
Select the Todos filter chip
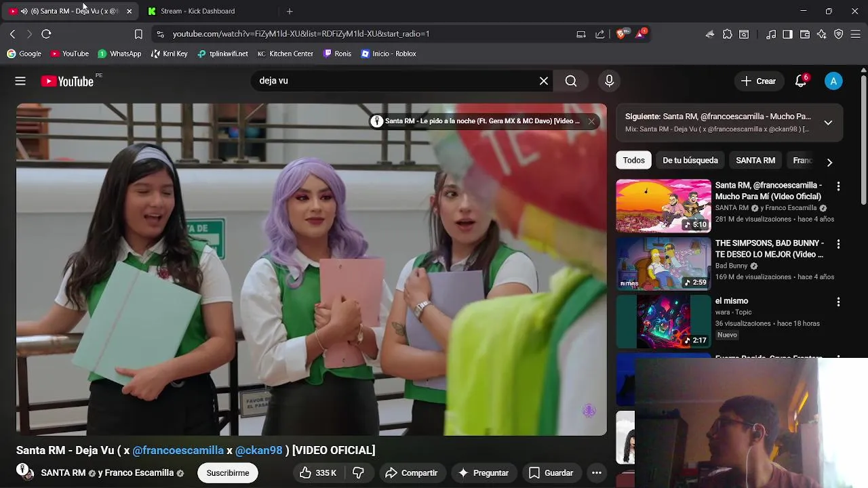pyautogui.click(x=634, y=160)
